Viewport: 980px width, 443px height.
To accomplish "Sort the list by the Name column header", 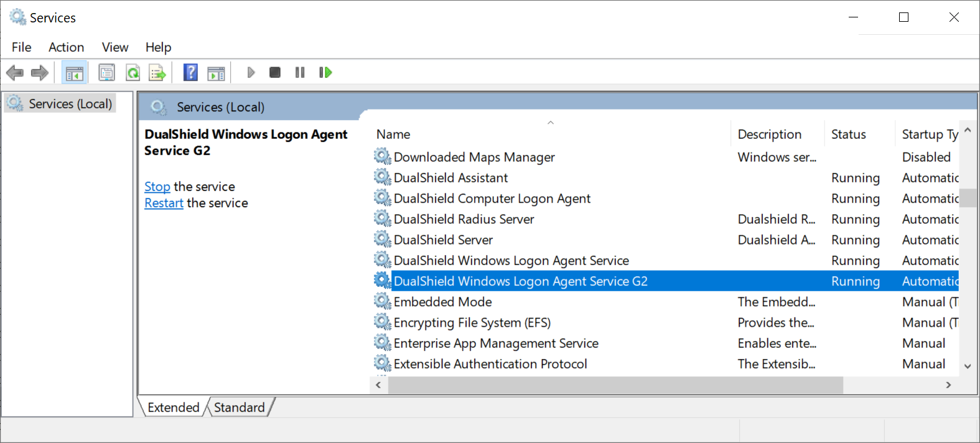I will click(x=393, y=134).
